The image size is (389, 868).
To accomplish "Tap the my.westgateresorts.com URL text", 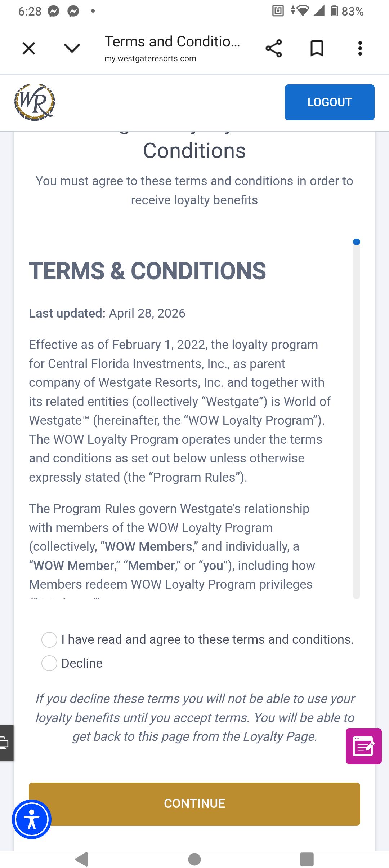I will pyautogui.click(x=150, y=59).
